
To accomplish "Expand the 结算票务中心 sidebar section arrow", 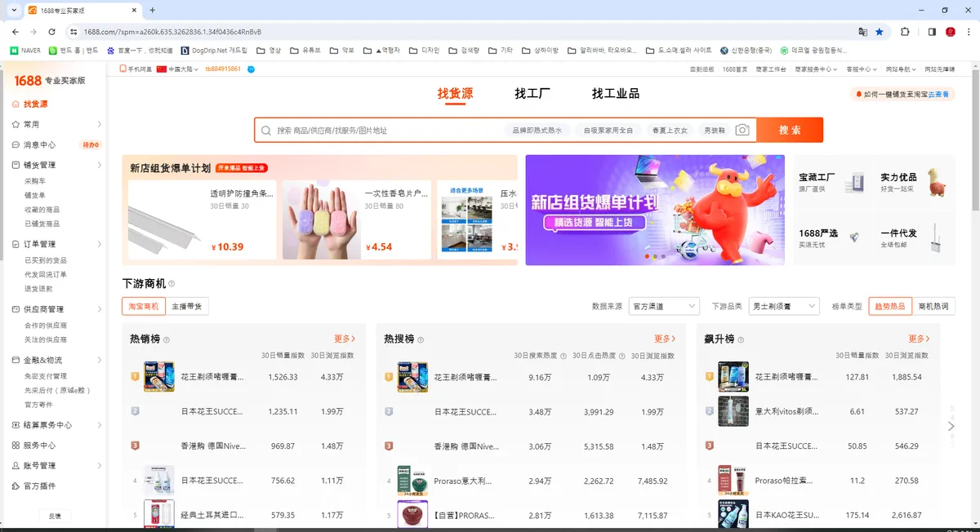I will pos(100,425).
